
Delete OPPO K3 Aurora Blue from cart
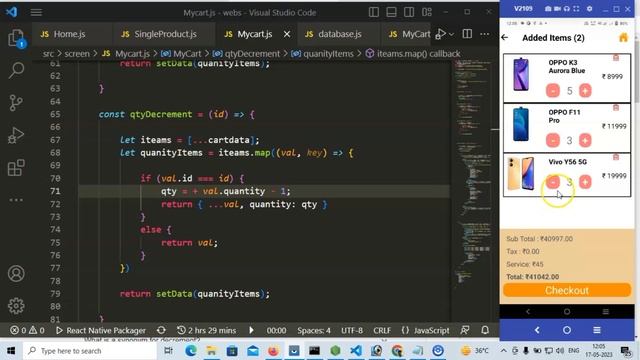click(616, 58)
